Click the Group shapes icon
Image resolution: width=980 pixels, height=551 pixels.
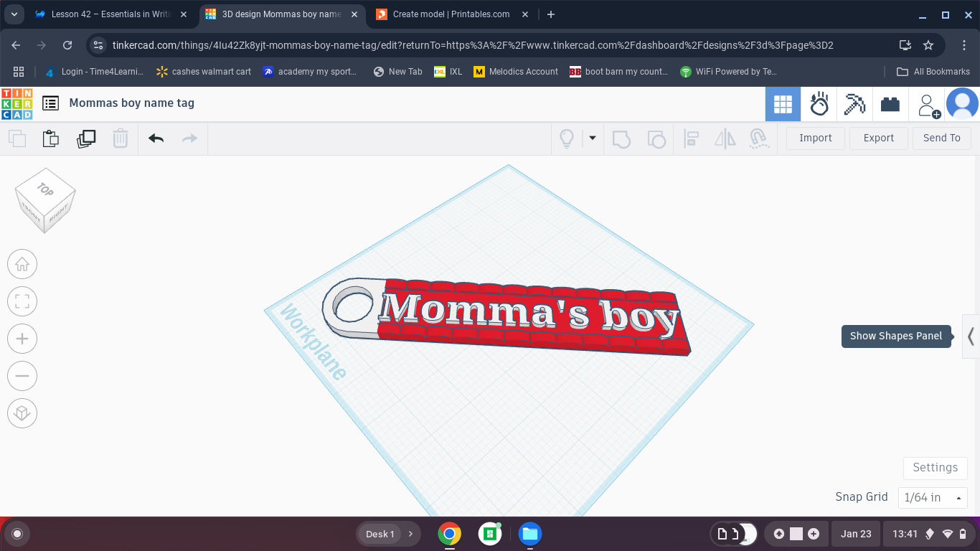pos(621,138)
